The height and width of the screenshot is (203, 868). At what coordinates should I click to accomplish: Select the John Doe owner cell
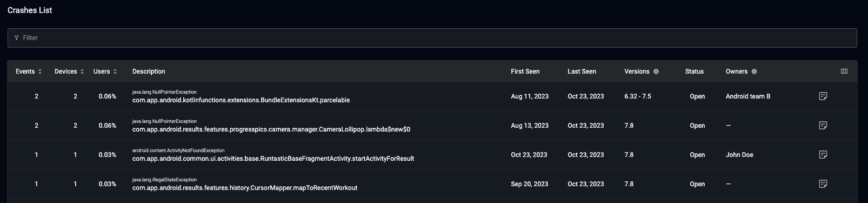click(739, 155)
